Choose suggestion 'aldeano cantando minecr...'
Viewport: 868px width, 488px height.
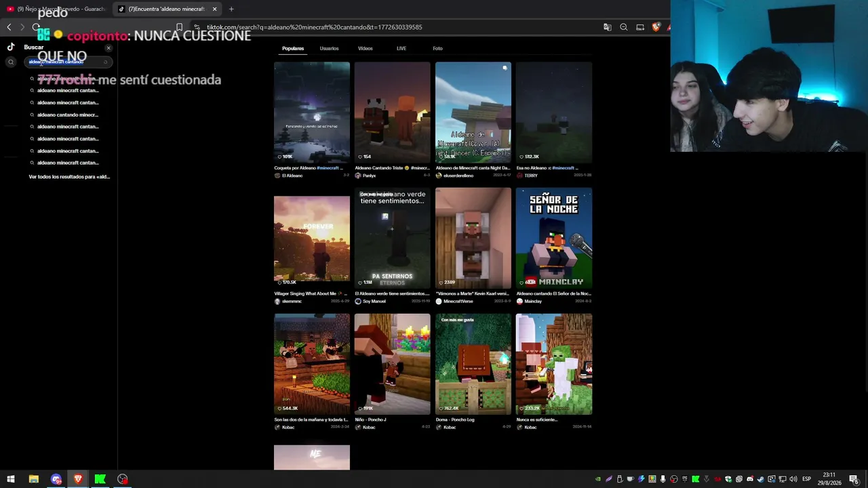click(68, 115)
